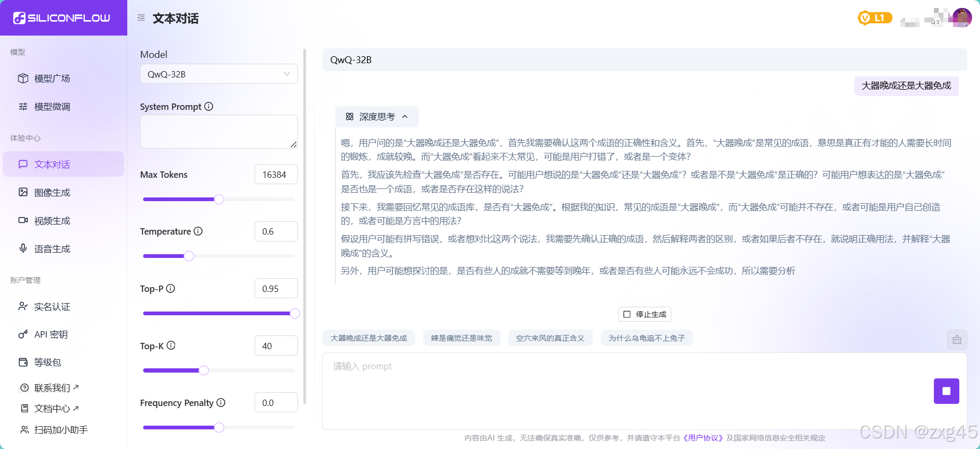Click the settings panel vertical scrollbar

(304, 227)
